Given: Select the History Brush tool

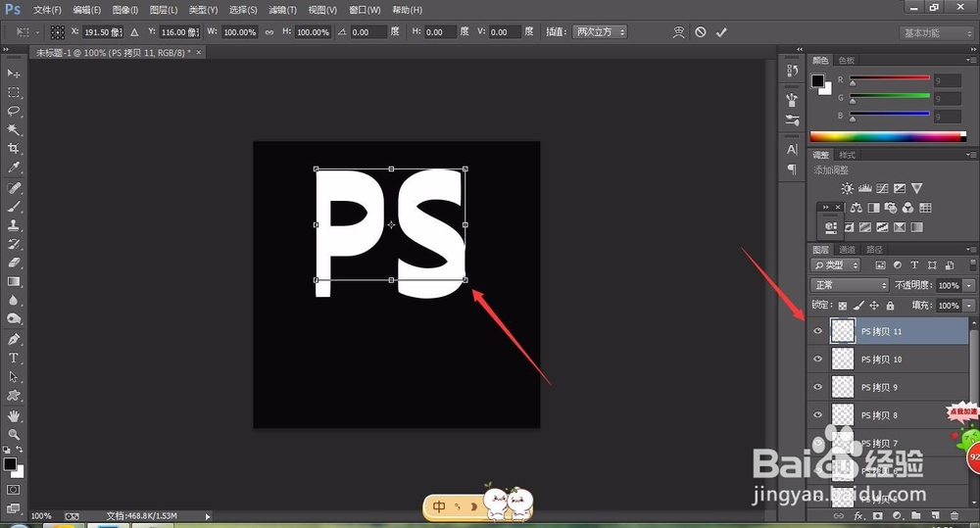Looking at the screenshot, I should click(13, 244).
